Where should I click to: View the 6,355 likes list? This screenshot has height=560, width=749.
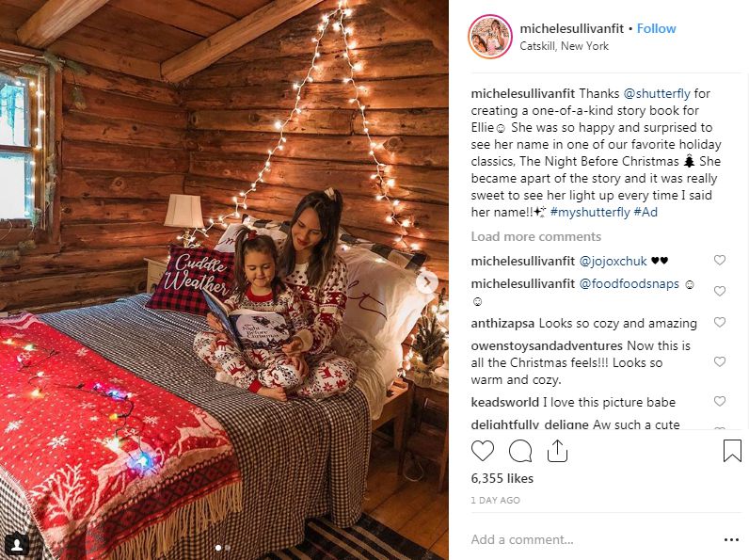[502, 478]
